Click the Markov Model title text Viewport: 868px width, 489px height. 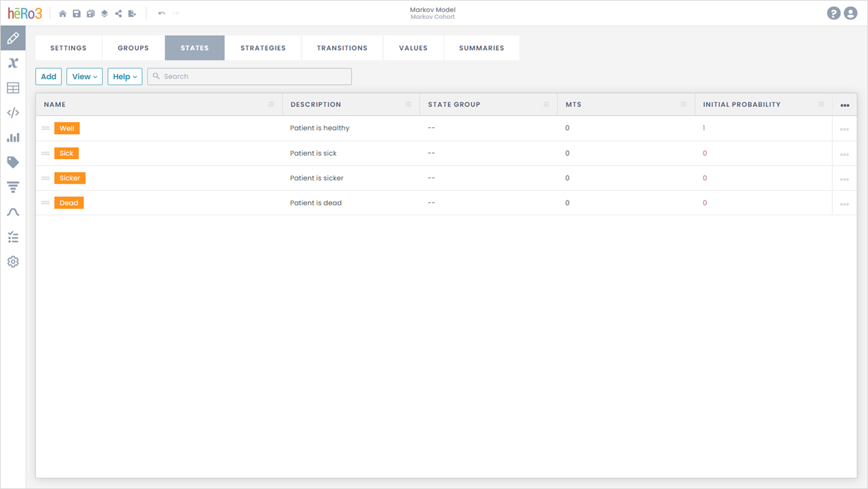pos(433,9)
